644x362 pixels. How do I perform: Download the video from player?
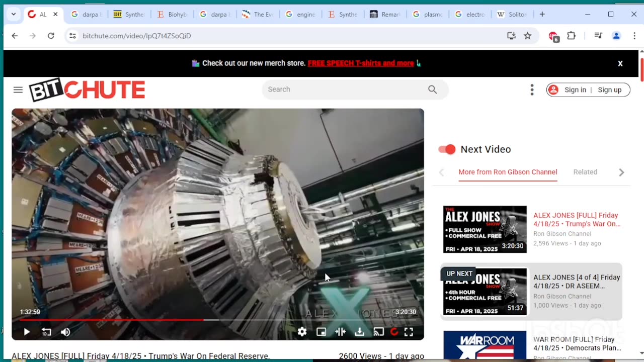point(360,332)
